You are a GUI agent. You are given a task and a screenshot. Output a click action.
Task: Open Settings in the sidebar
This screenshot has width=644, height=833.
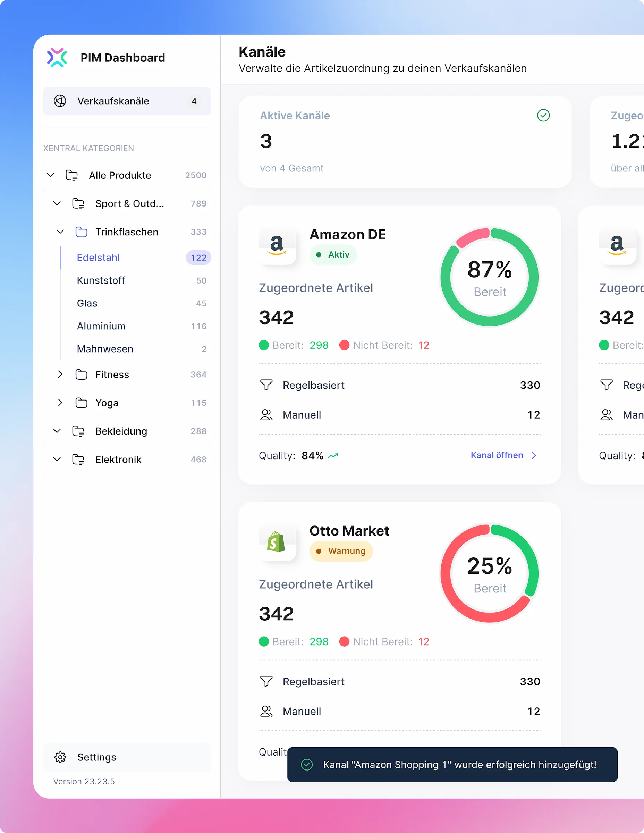point(127,757)
